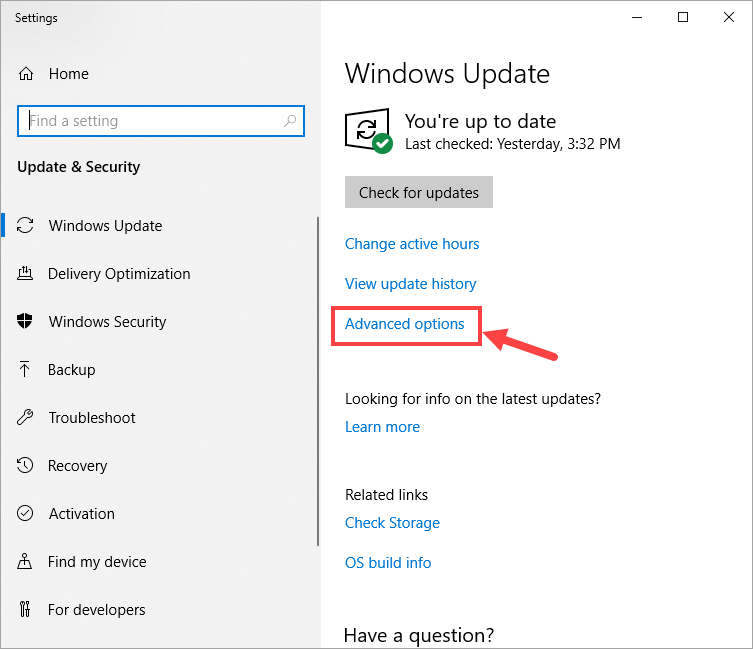Click the search magnifier icon

click(290, 121)
